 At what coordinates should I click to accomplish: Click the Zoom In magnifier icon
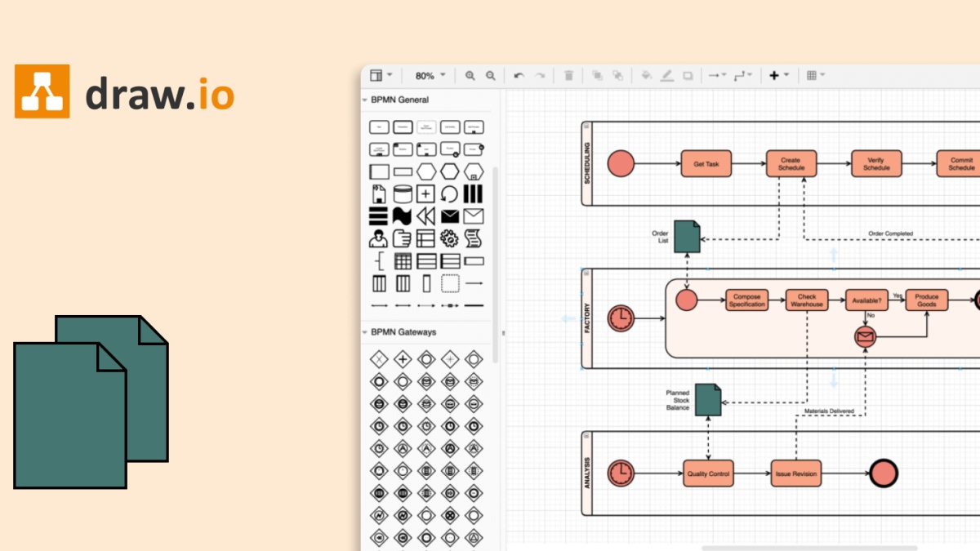coord(470,75)
